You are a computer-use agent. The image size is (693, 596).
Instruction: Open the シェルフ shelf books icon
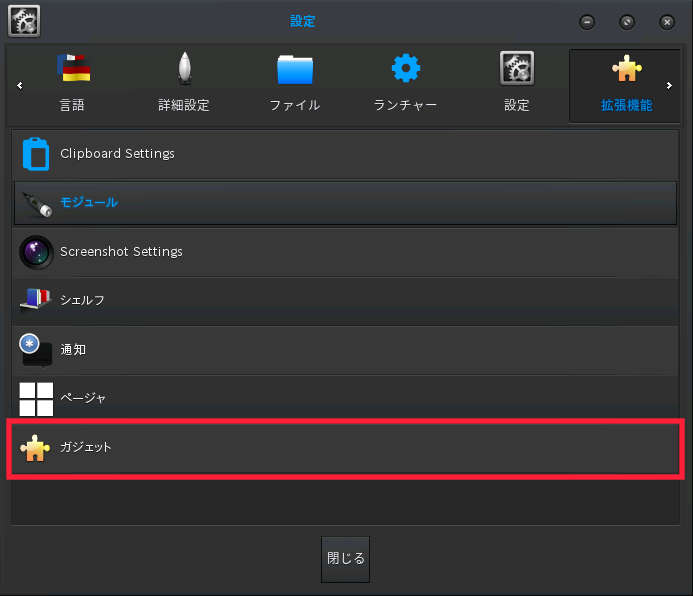point(36,299)
